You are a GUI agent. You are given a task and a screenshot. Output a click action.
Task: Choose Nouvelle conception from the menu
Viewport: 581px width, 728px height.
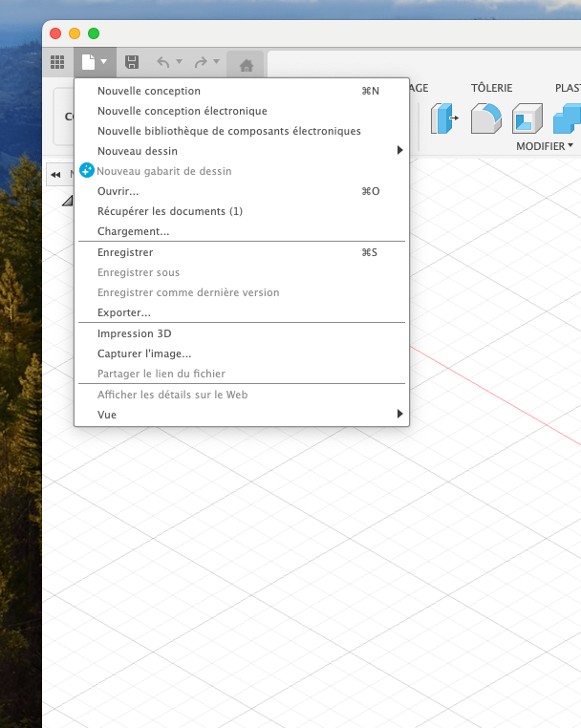point(149,91)
